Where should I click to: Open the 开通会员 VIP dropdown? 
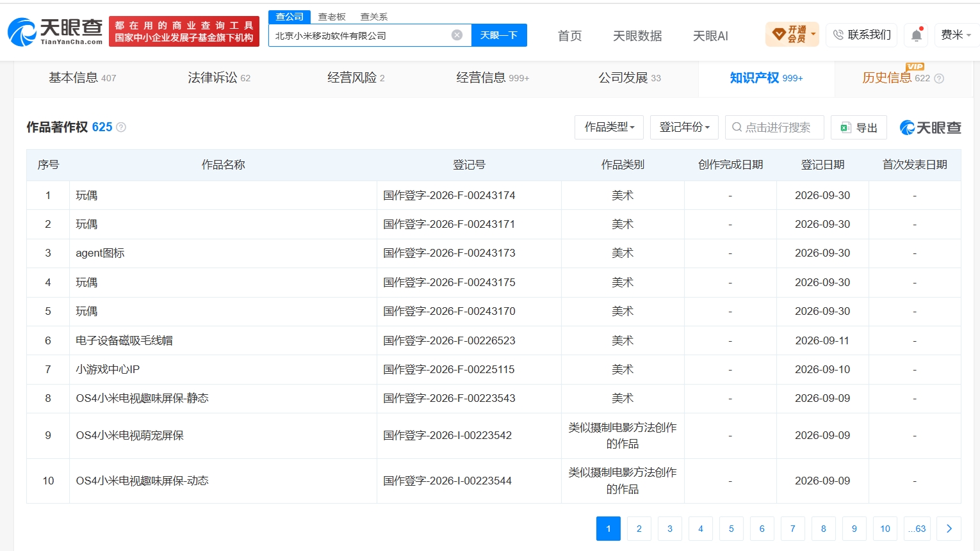click(792, 35)
